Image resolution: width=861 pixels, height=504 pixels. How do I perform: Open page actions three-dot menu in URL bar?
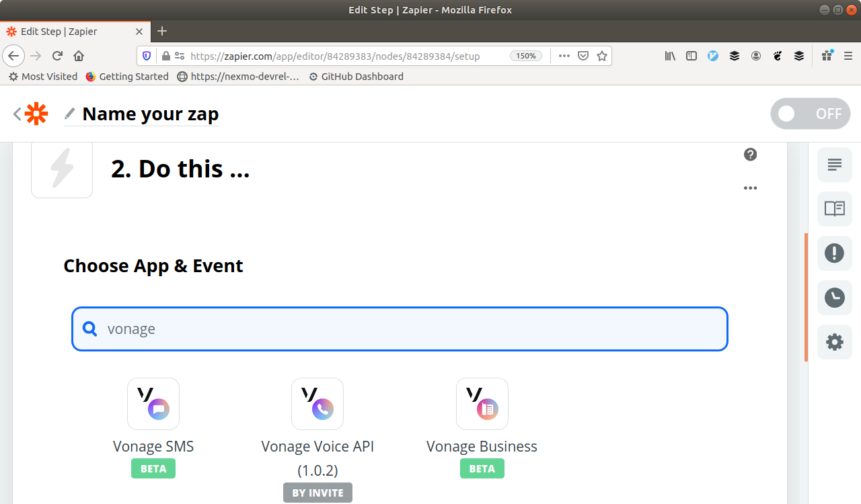coord(564,56)
